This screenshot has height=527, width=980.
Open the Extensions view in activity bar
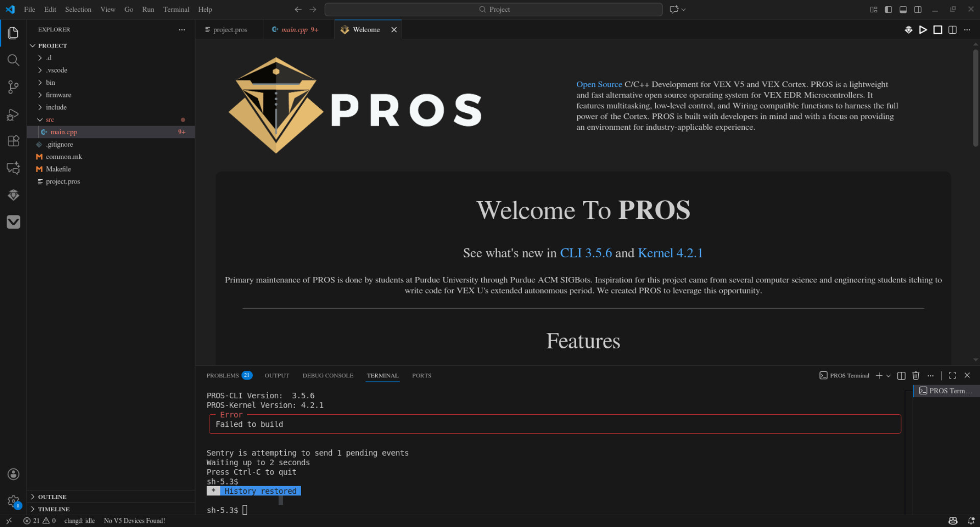coord(13,141)
